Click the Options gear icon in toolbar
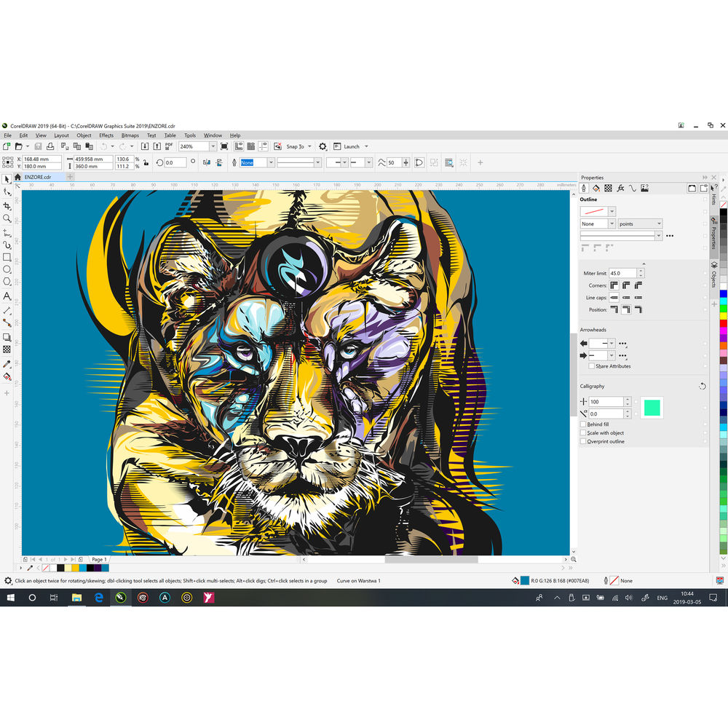The height and width of the screenshot is (728, 728). (x=323, y=146)
